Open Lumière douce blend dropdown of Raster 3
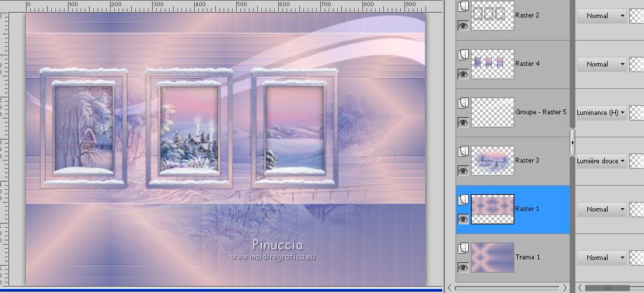Image resolution: width=644 pixels, height=293 pixels. pos(602,161)
